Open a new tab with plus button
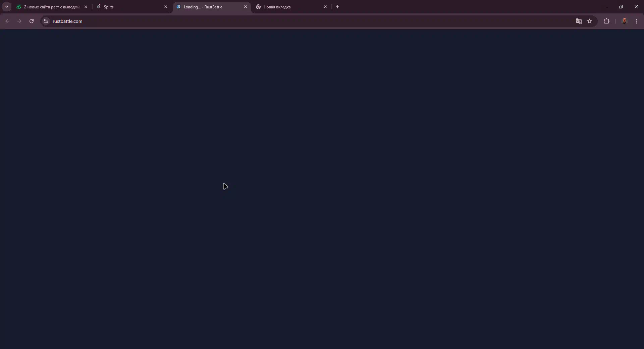The height and width of the screenshot is (349, 644). pos(337,7)
